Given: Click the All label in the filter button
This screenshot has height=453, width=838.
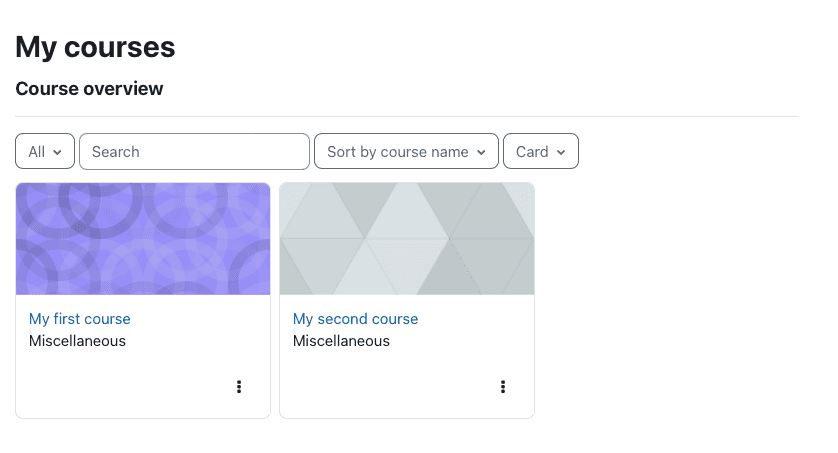Looking at the screenshot, I should (x=36, y=152).
